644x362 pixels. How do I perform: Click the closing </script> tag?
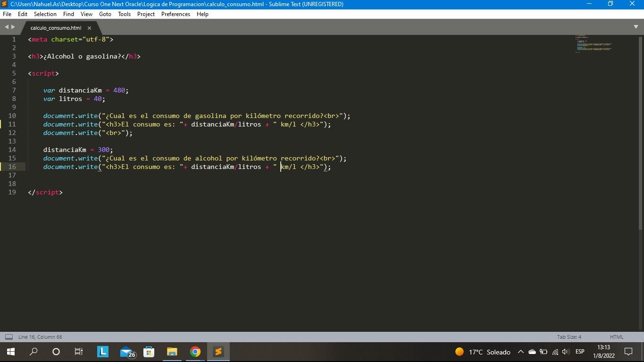click(x=45, y=192)
